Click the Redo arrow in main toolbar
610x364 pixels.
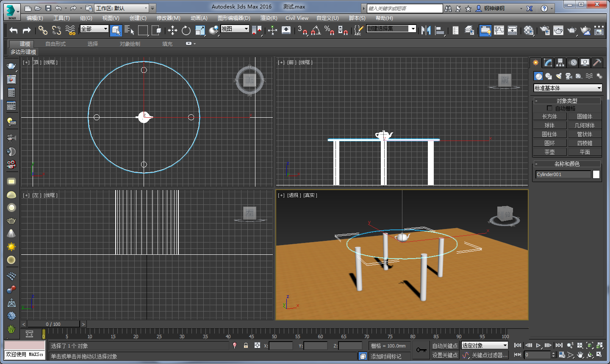tap(27, 30)
